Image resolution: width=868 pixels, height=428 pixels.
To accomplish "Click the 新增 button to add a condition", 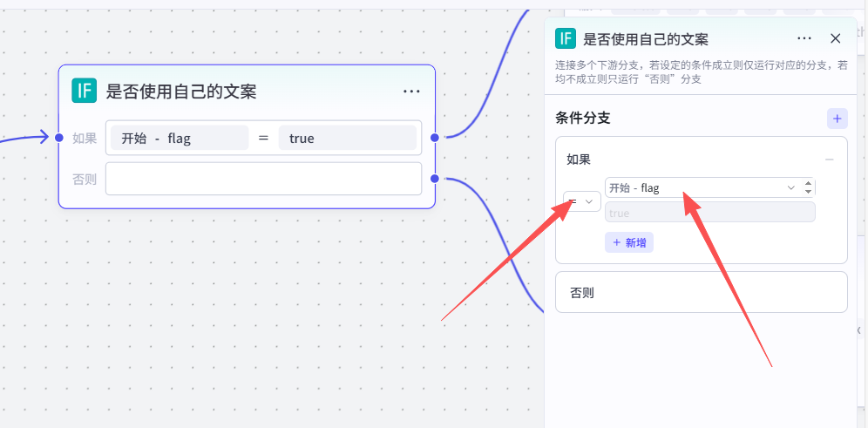I will 628,242.
